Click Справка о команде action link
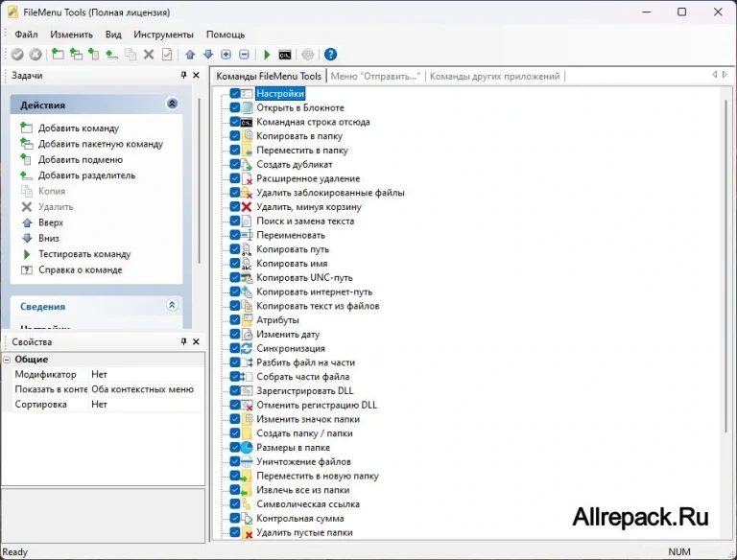Viewport: 737px width, 560px height. coord(81,269)
